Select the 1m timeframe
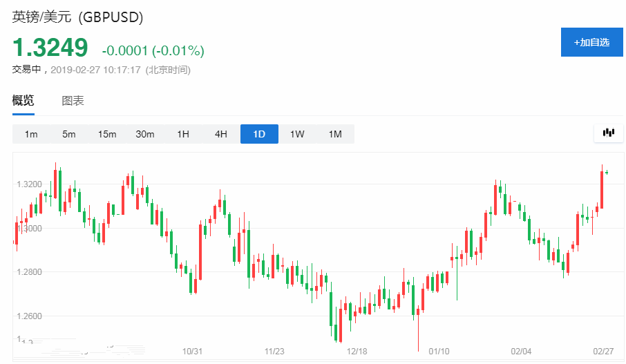Image resolution: width=626 pixels, height=364 pixels. (31, 134)
